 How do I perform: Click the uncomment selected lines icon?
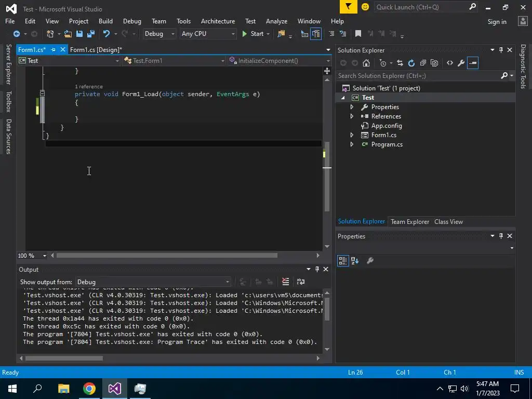tap(343, 34)
